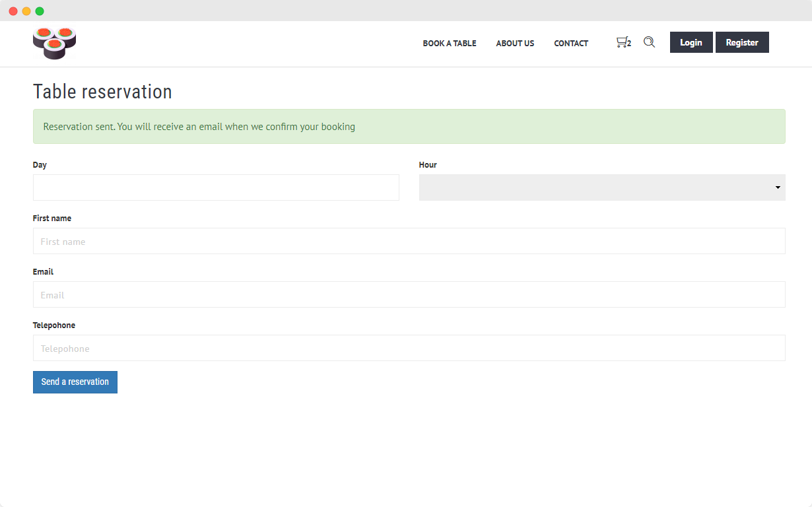Click the Hour field label

[x=428, y=165]
